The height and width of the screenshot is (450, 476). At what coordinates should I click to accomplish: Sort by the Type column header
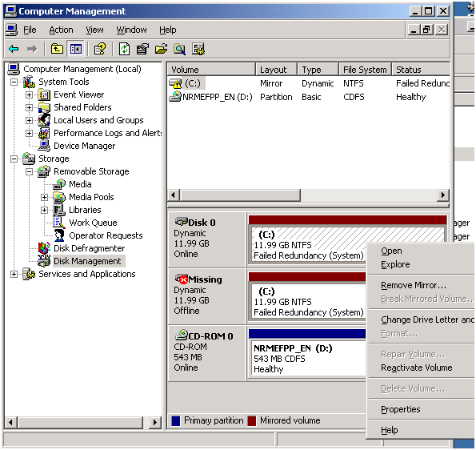(318, 70)
